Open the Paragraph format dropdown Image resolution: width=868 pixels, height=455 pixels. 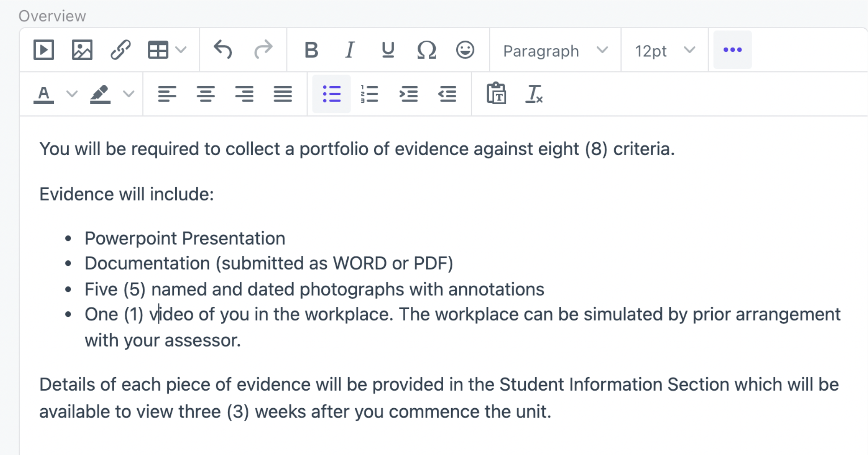click(555, 50)
